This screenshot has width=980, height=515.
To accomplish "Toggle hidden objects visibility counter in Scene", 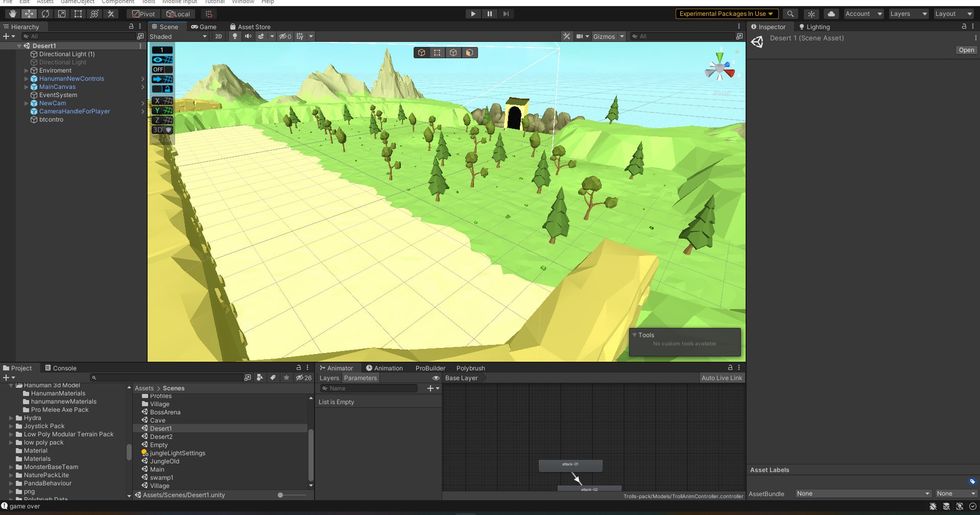I will pos(285,36).
